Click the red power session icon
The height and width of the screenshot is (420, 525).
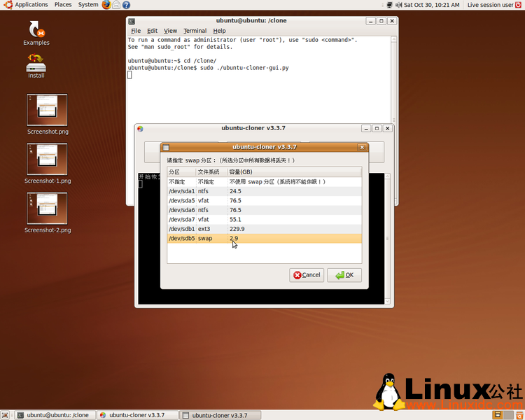[518, 5]
